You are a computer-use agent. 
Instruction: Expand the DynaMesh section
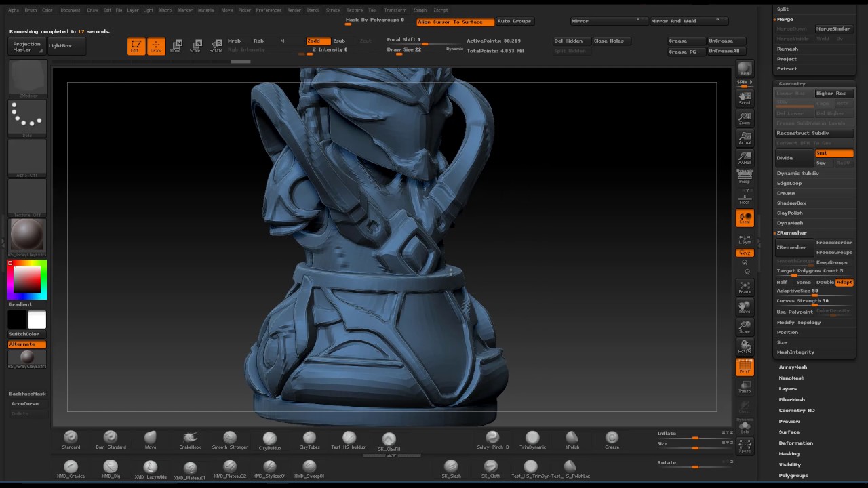[790, 222]
